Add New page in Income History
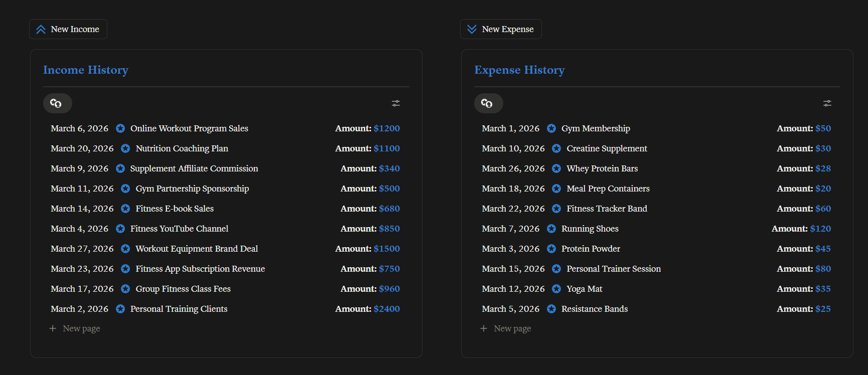 tap(75, 328)
